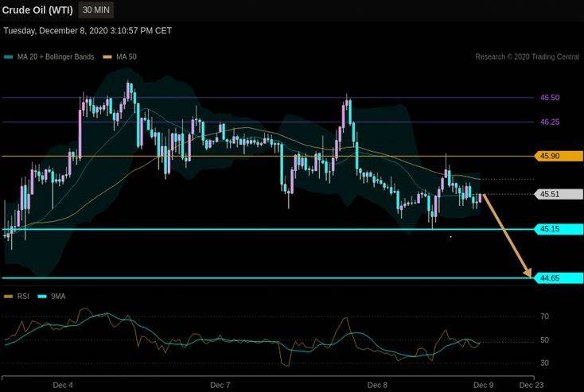
Task: Click the RSI 70 level label
Action: 544,316
